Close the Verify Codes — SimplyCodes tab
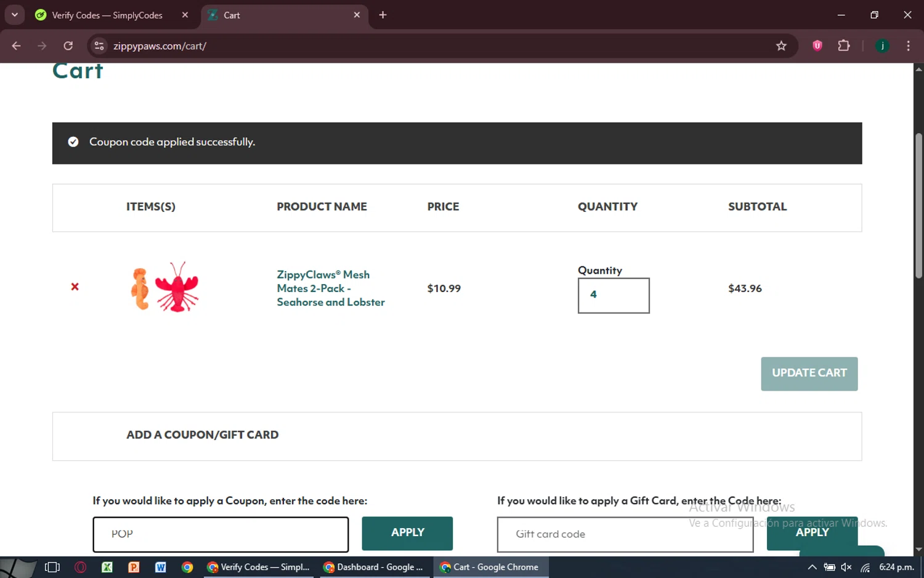This screenshot has height=578, width=924. coord(185,15)
